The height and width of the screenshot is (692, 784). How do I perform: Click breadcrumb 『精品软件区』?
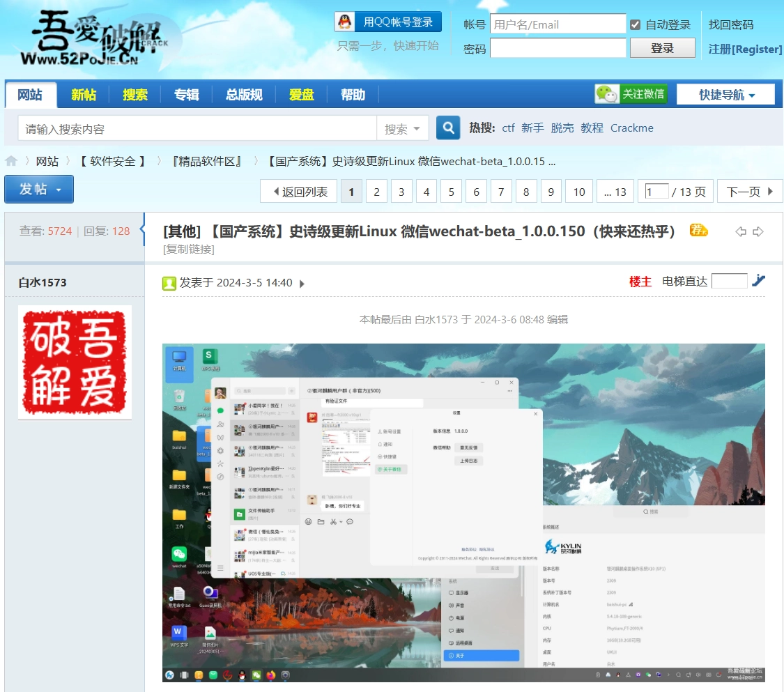click(206, 161)
